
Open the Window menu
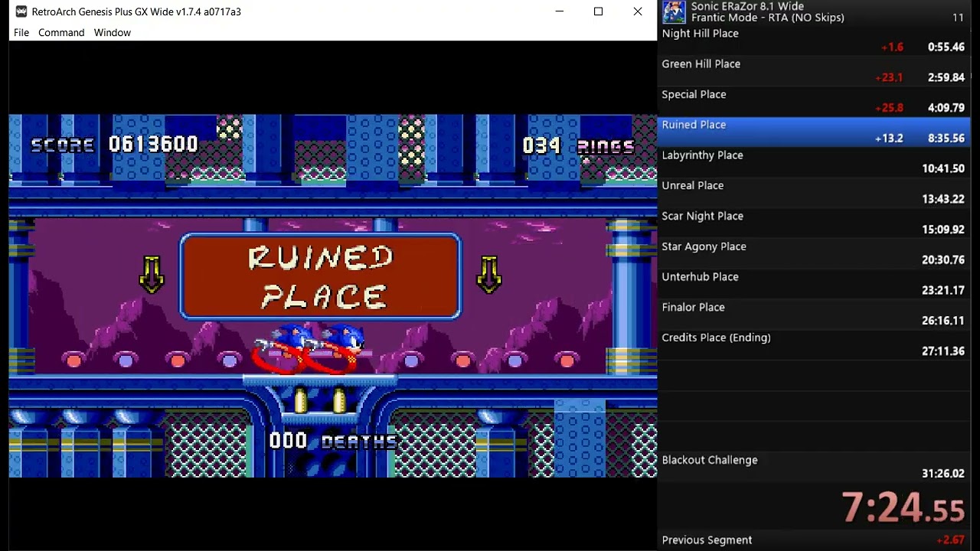[x=113, y=32]
